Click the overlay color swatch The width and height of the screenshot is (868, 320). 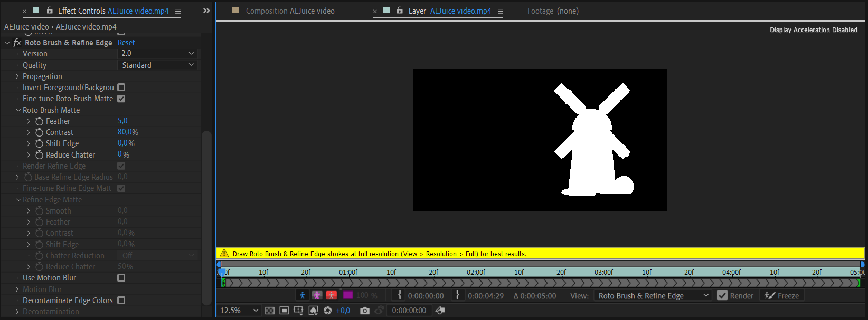tap(347, 296)
